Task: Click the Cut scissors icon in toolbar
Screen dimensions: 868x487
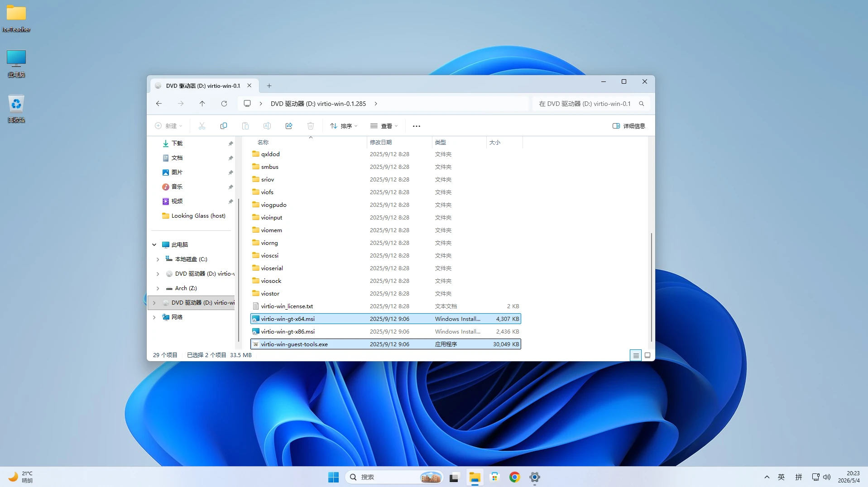Action: [x=202, y=126]
